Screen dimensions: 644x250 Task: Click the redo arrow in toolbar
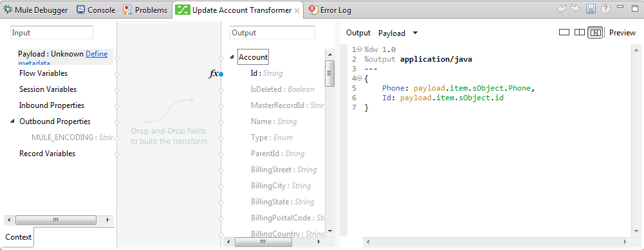575,9
